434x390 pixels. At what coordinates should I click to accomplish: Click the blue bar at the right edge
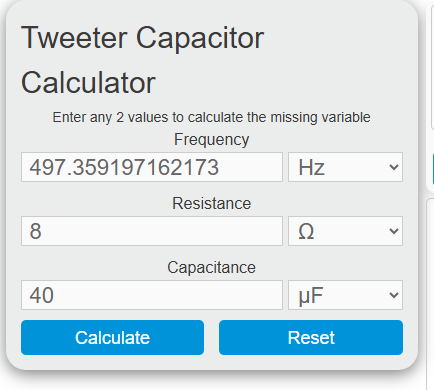[433, 169]
